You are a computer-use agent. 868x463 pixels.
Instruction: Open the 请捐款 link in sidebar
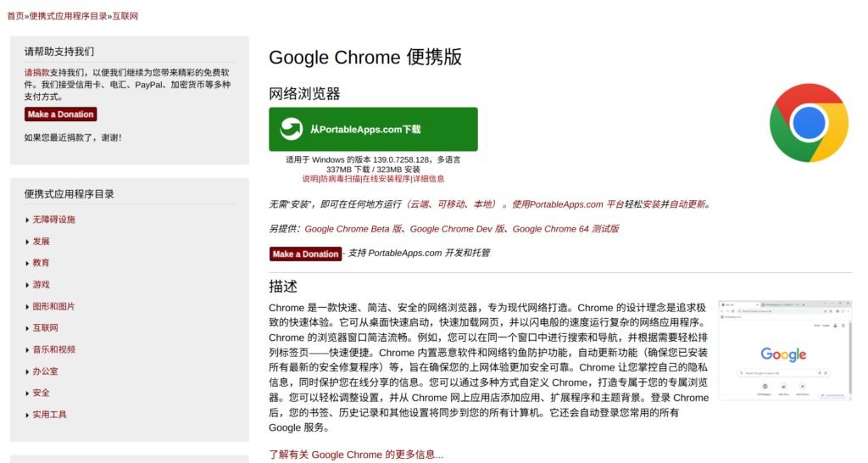[x=36, y=73]
